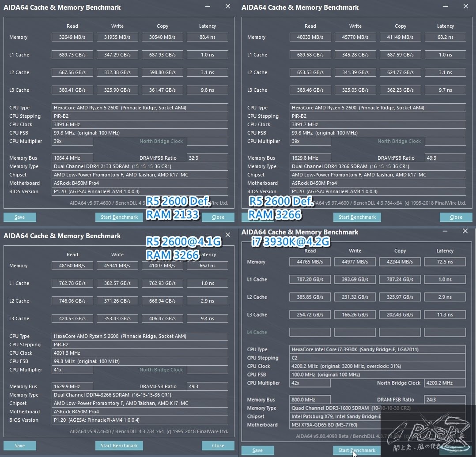The width and height of the screenshot is (476, 457).
Task: Select the DRAM:FSB Ratio field showing 32:3
Action: [x=208, y=158]
